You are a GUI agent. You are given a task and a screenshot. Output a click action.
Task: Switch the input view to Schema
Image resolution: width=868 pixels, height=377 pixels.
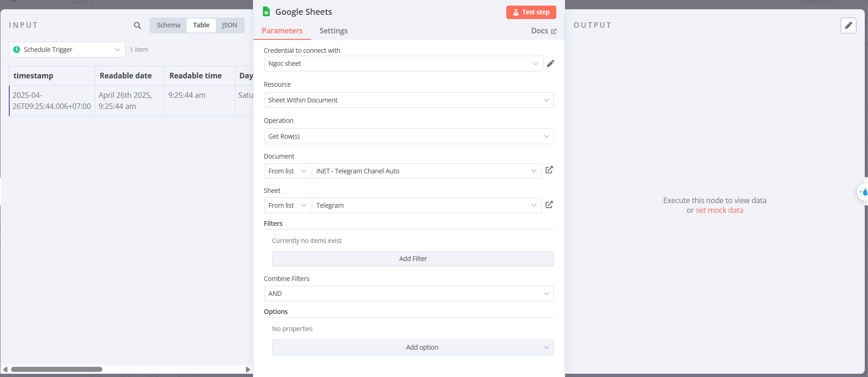coord(169,25)
